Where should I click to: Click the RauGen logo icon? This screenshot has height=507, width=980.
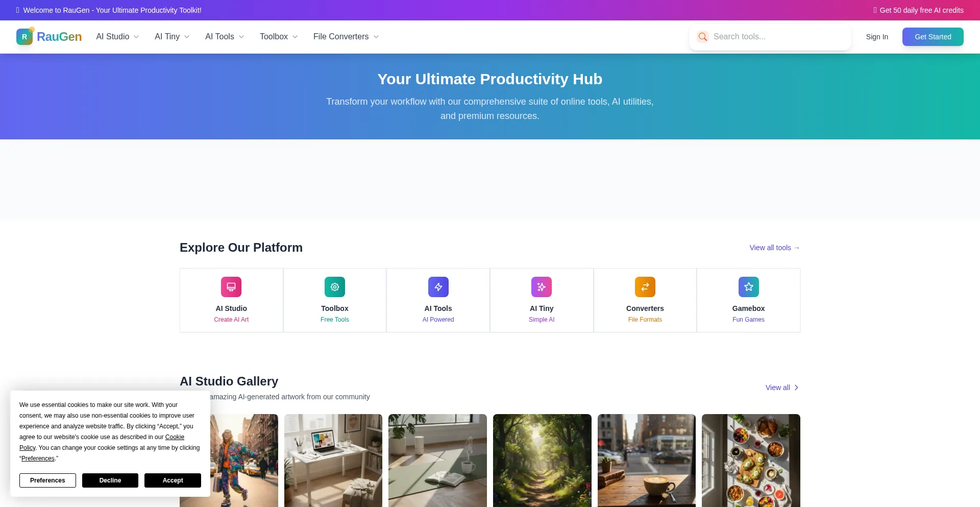[x=24, y=37]
